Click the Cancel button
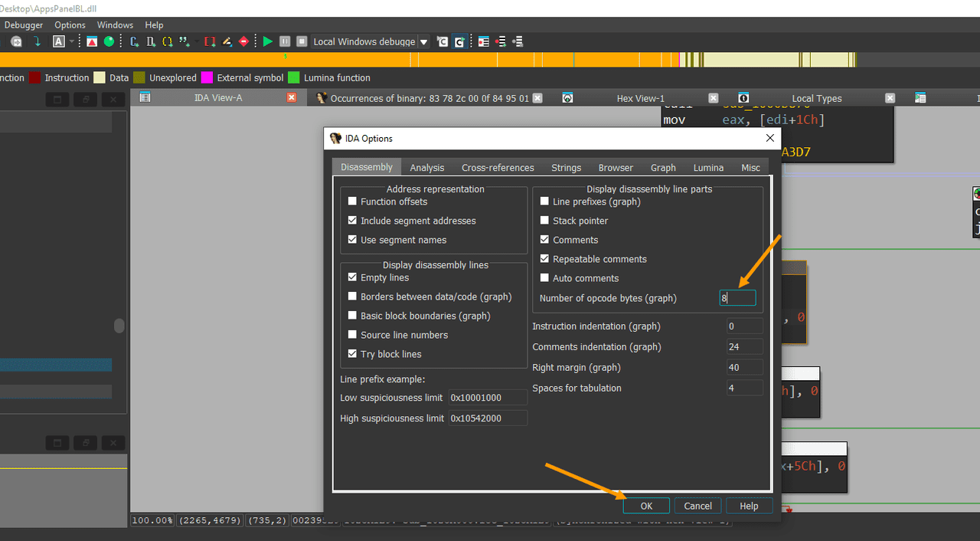980x541 pixels. (697, 506)
